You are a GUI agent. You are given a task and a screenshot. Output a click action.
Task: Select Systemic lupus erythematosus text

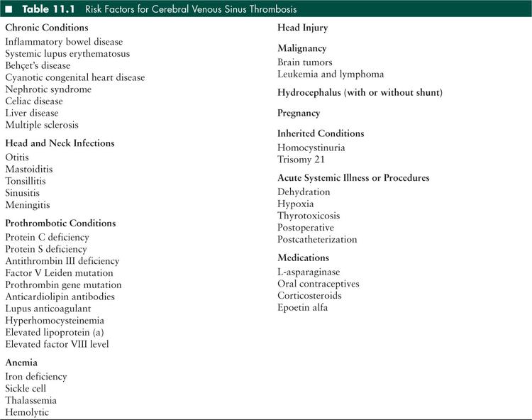tap(67, 54)
